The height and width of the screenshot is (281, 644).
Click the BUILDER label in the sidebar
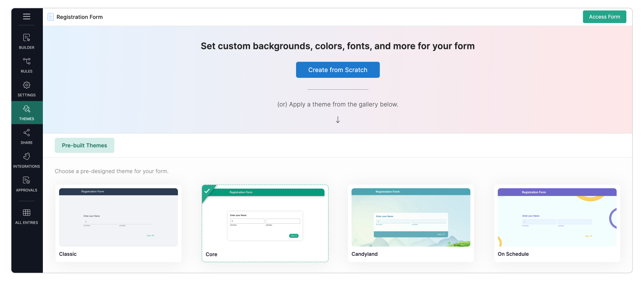click(27, 48)
